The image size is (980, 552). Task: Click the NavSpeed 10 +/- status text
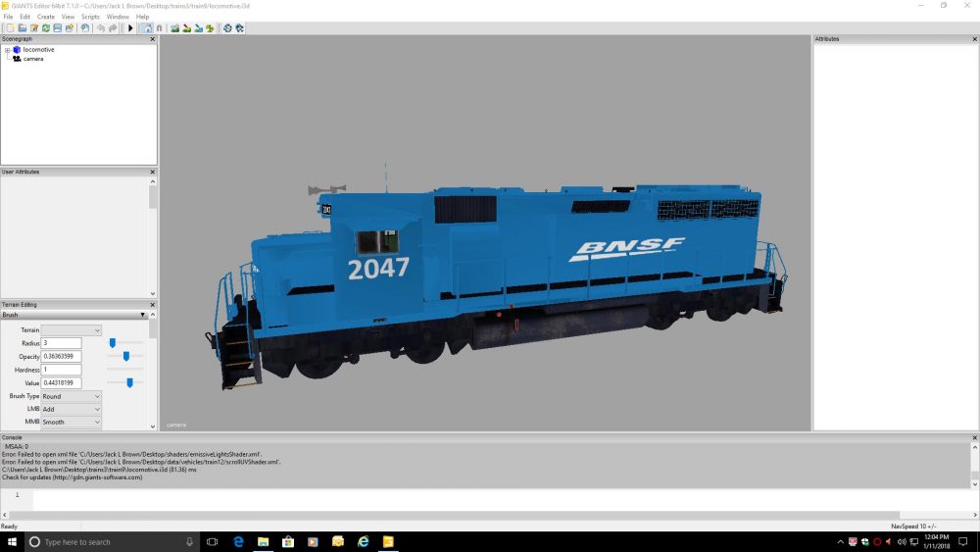point(913,527)
